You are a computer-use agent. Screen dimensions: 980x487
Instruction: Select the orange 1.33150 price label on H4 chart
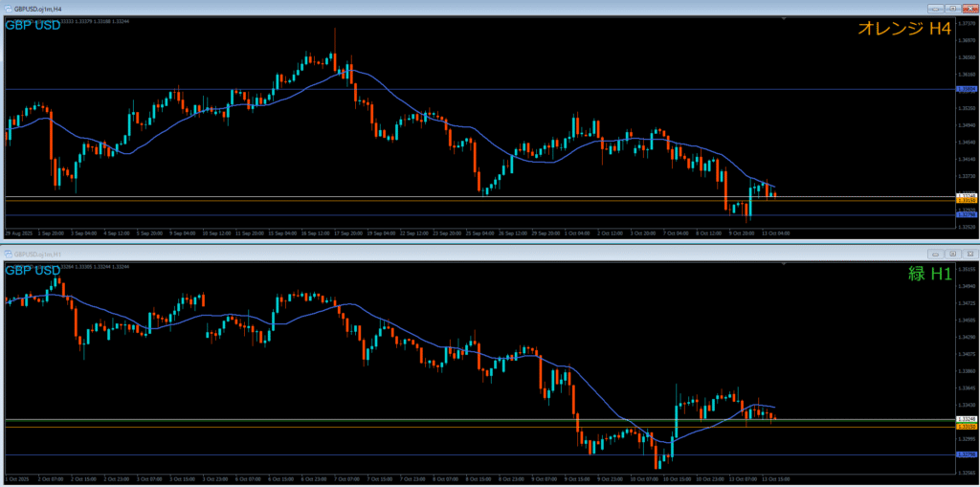(x=967, y=201)
